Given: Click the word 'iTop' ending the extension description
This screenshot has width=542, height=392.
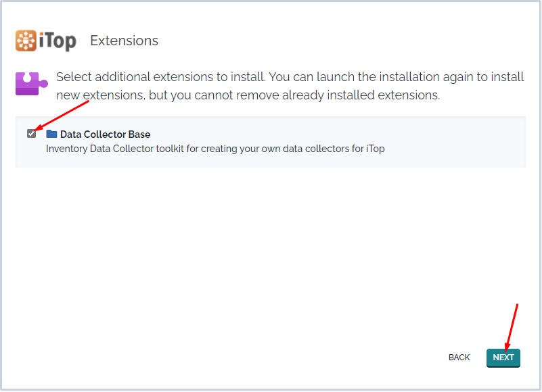Looking at the screenshot, I should pos(376,149).
